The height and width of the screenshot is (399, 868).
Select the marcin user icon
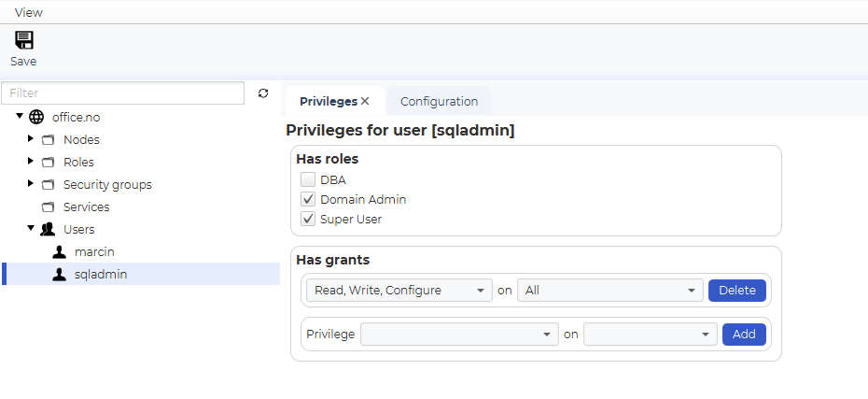click(x=59, y=252)
